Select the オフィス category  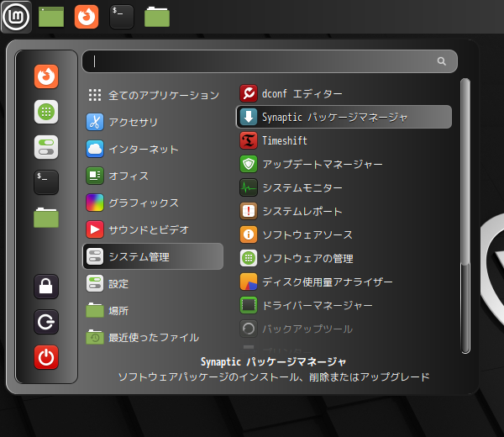(153, 176)
